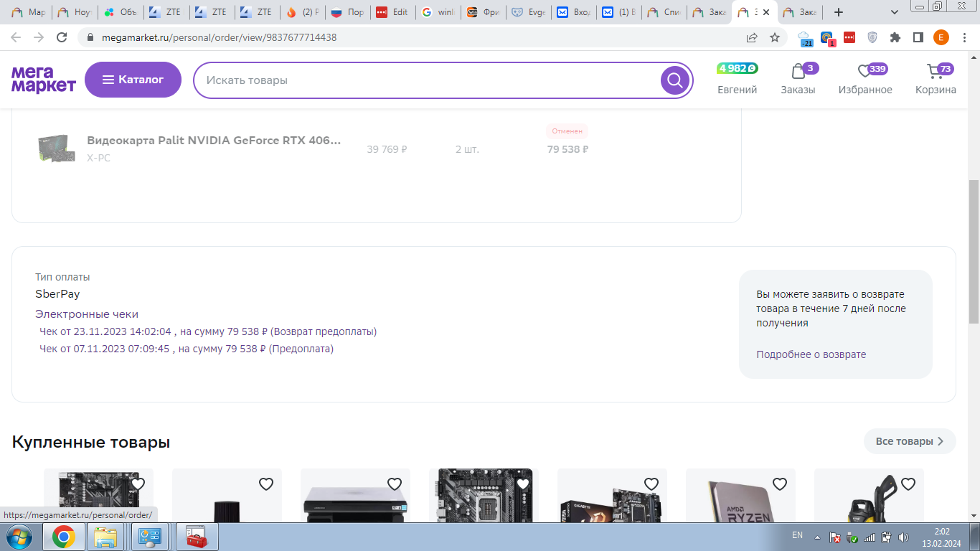980x551 pixels.
Task: Reload the MegaMarket order page
Action: (62, 37)
